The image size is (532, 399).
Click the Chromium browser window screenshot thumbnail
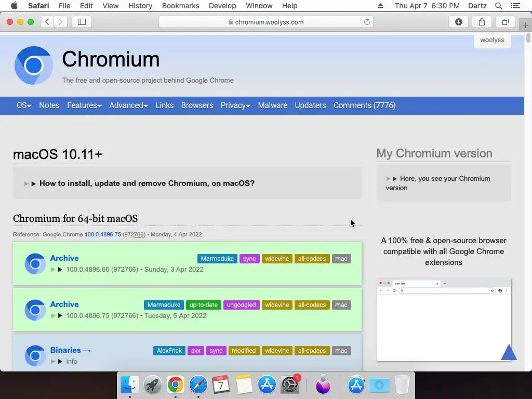coord(444,320)
